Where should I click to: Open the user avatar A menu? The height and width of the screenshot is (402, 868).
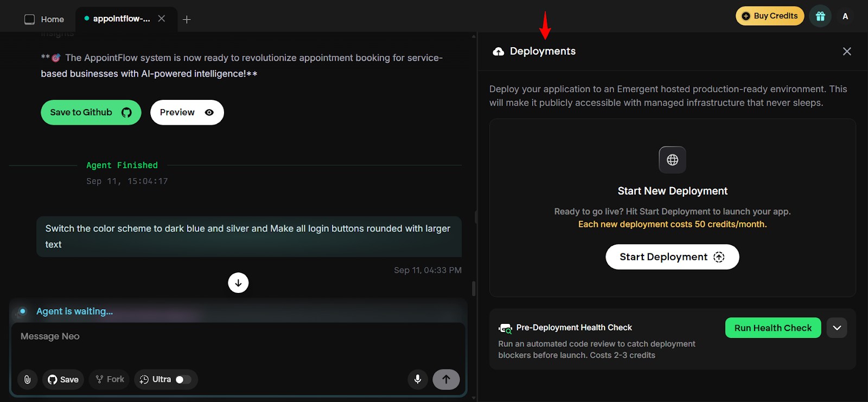coord(845,16)
